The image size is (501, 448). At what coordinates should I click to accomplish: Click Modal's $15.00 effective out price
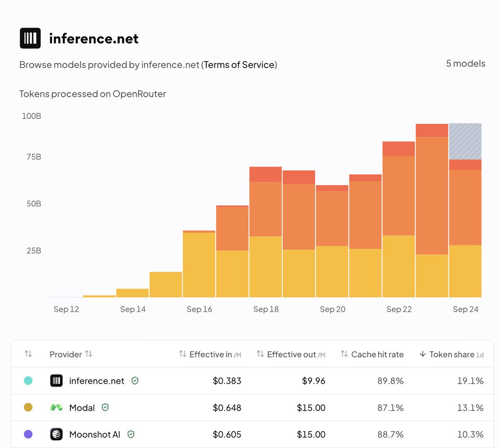point(311,408)
